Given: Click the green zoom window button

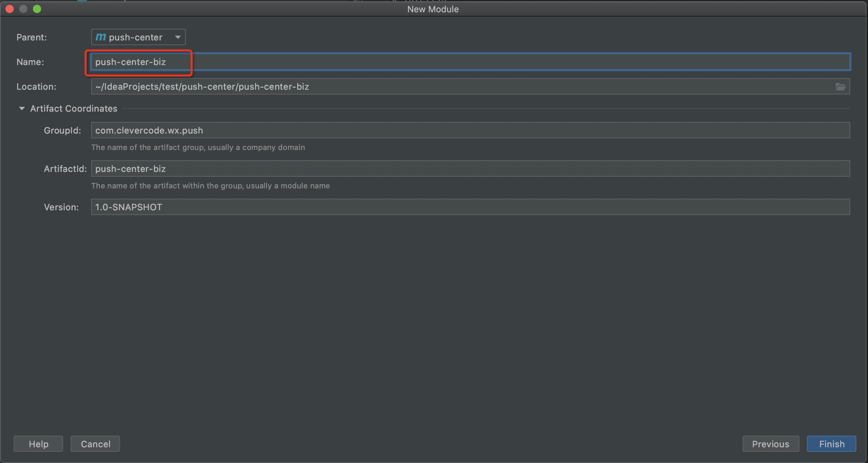Looking at the screenshot, I should click(37, 9).
